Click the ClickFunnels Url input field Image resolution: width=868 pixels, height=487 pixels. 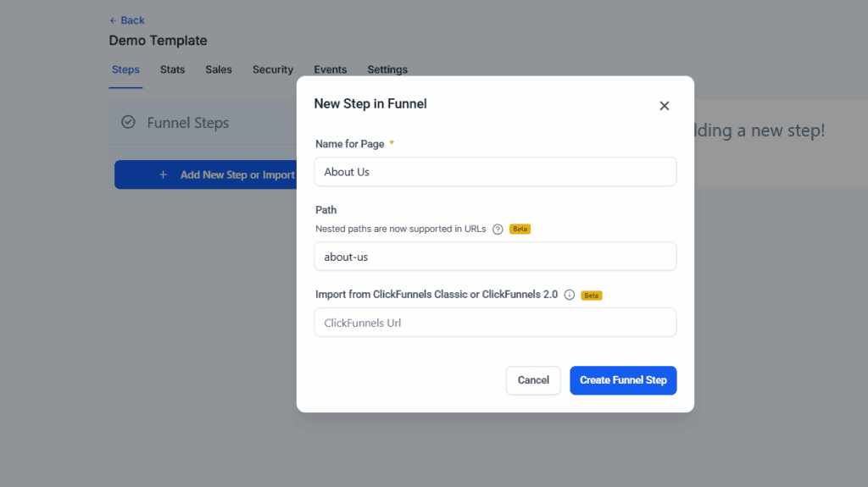point(495,323)
